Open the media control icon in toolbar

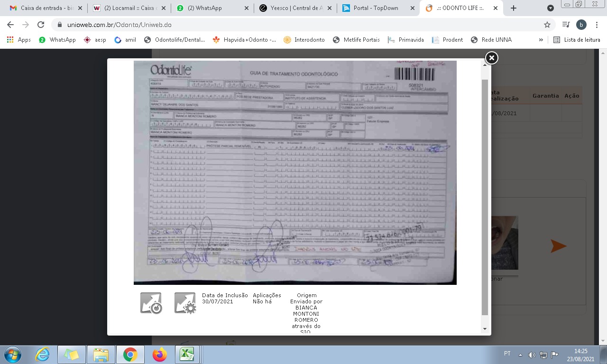coord(566,25)
